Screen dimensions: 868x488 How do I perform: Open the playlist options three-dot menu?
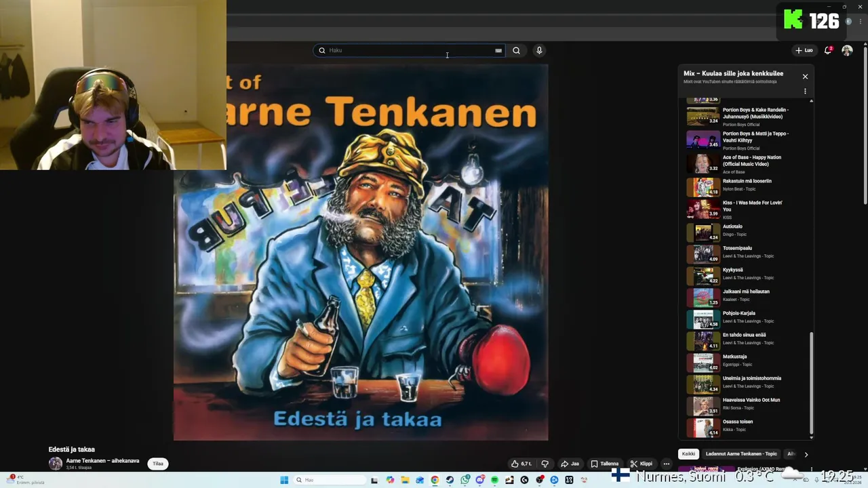(805, 91)
